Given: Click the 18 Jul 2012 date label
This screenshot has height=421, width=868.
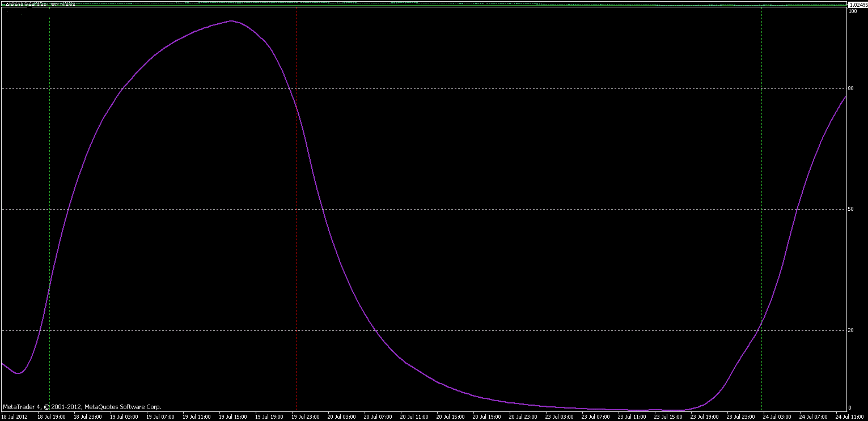Looking at the screenshot, I should coord(15,417).
